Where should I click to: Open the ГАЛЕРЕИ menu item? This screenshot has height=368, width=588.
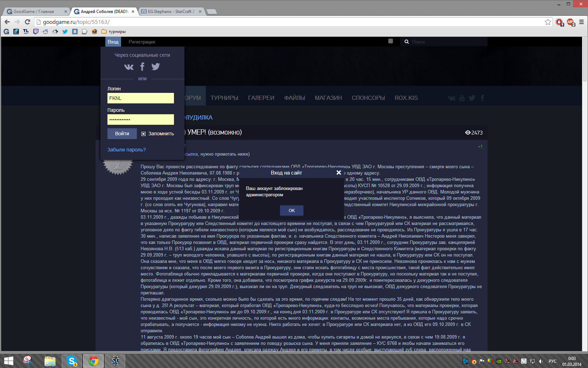pos(261,98)
